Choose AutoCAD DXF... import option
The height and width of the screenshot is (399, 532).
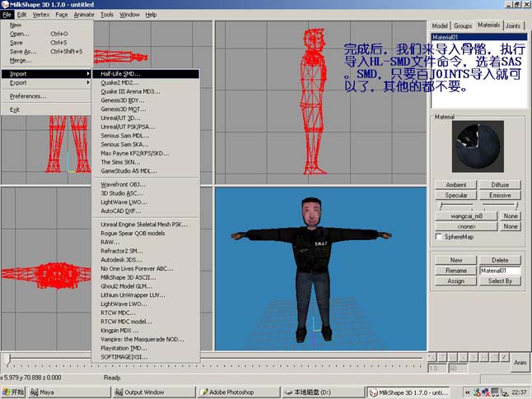(x=146, y=211)
